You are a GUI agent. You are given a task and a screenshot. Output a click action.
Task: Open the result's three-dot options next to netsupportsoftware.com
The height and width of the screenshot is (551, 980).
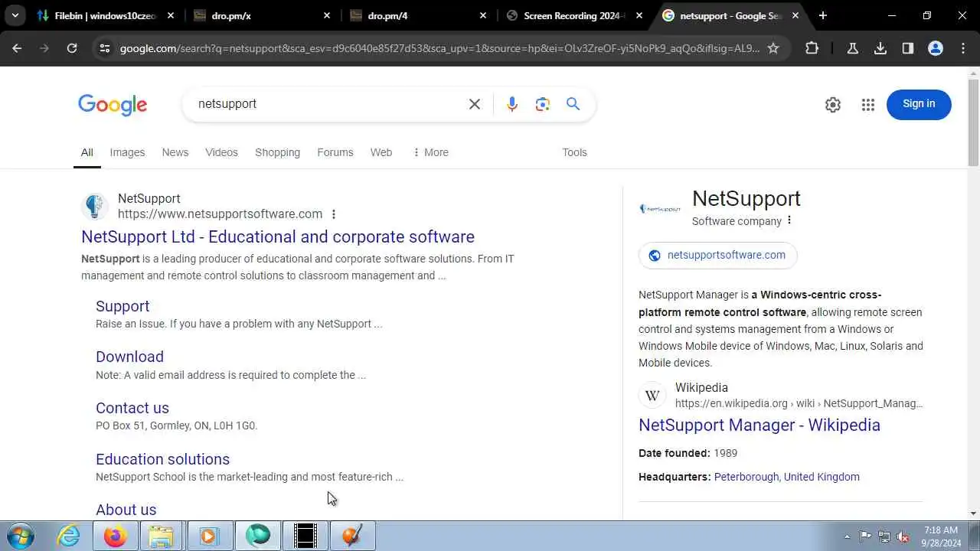[x=333, y=214]
